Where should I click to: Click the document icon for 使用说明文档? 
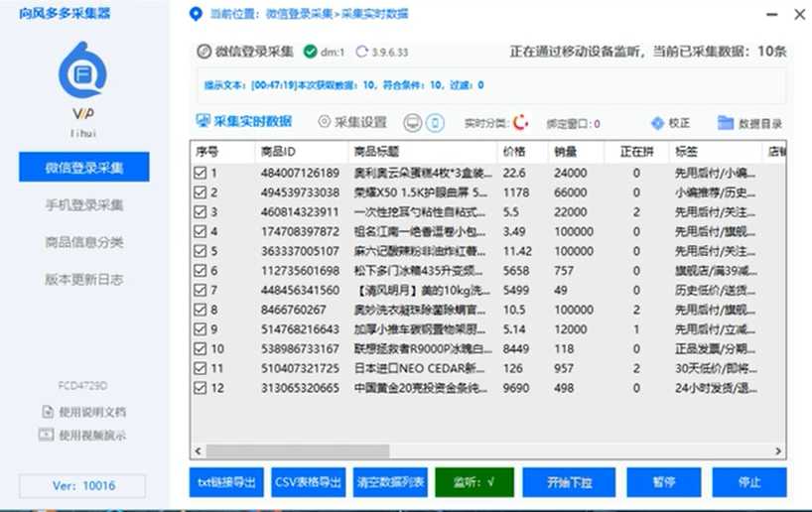(x=48, y=412)
